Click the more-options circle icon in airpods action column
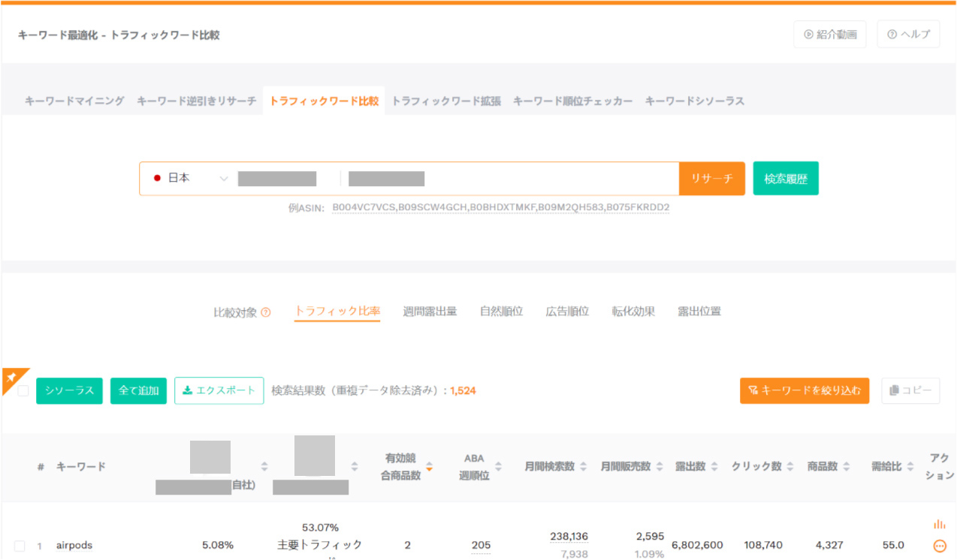The image size is (957, 560). click(x=940, y=545)
